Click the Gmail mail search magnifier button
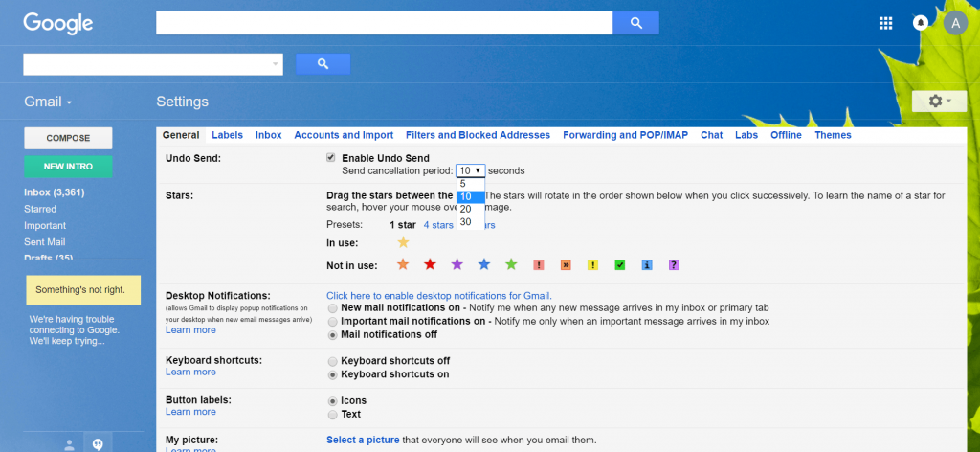This screenshot has width=980, height=452. tap(323, 64)
